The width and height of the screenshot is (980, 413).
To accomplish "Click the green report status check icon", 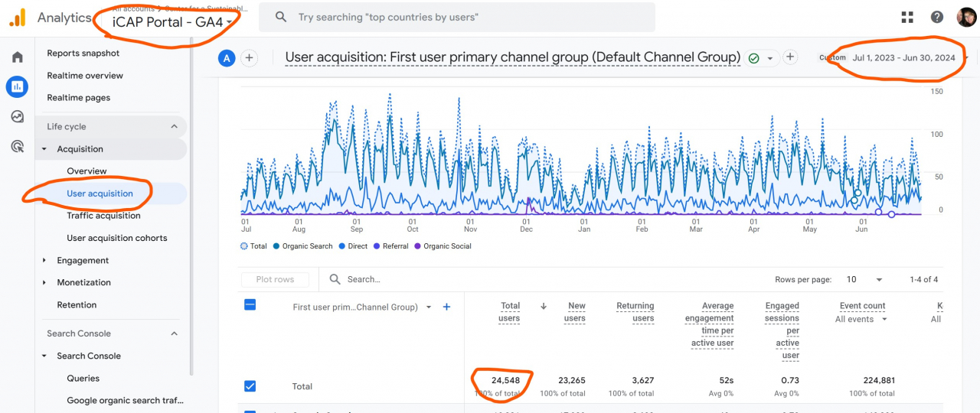I will tap(753, 58).
